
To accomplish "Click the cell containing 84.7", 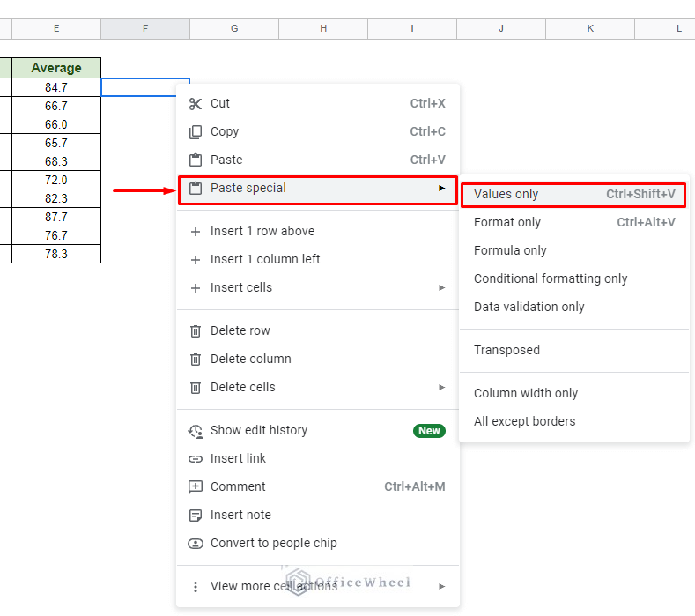I will click(56, 87).
